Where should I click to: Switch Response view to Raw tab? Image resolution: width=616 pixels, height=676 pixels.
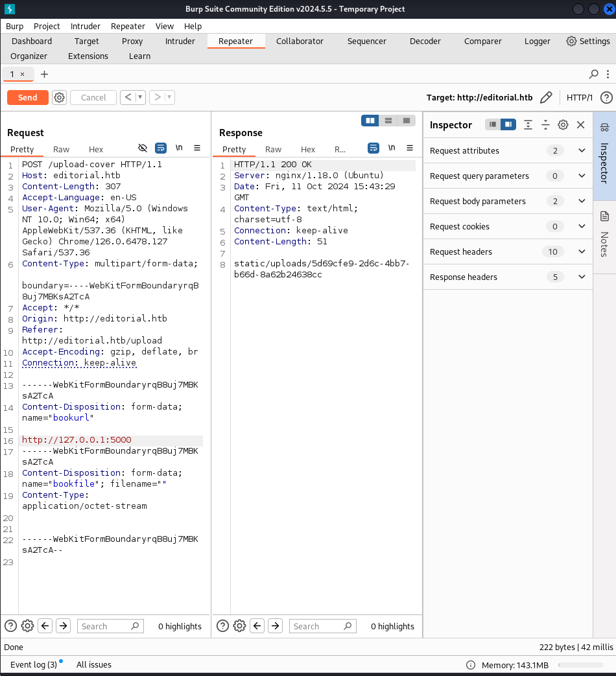click(x=273, y=149)
